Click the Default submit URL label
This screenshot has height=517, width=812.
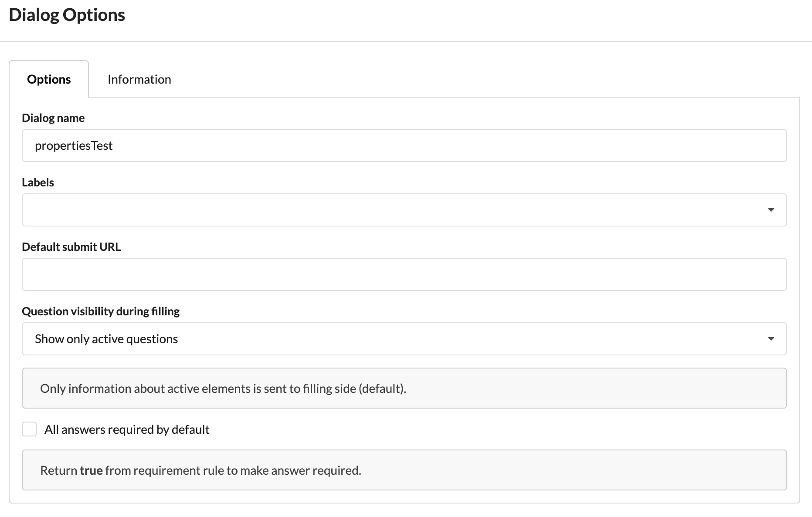(71, 247)
